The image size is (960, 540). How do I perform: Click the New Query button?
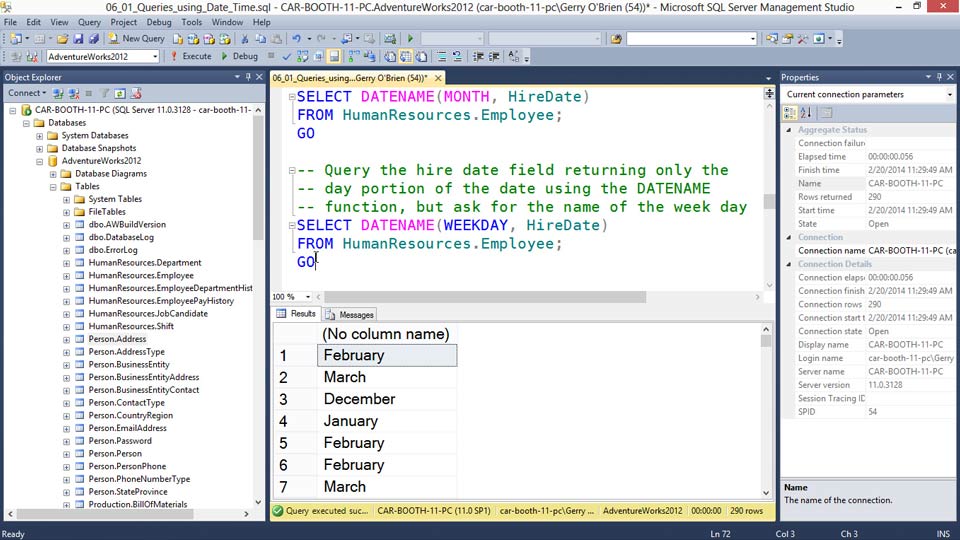coord(137,39)
